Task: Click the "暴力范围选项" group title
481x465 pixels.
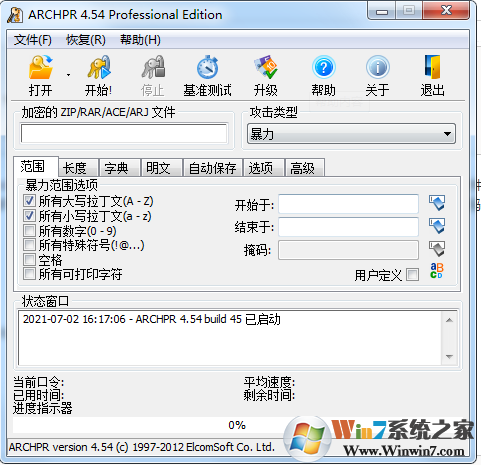Action: pos(62,185)
